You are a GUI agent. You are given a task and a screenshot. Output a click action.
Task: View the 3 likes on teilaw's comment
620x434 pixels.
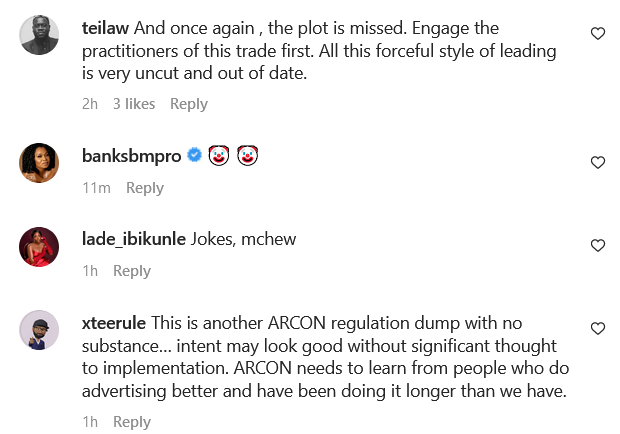point(133,104)
